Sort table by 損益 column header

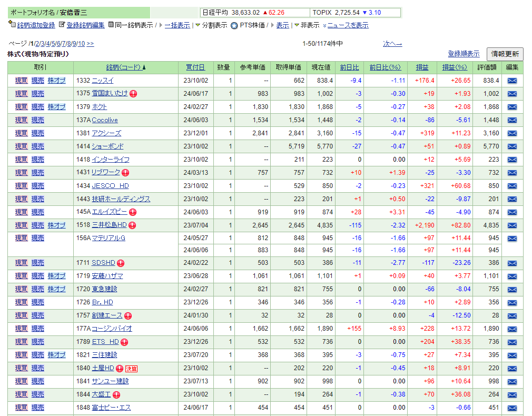coord(422,67)
